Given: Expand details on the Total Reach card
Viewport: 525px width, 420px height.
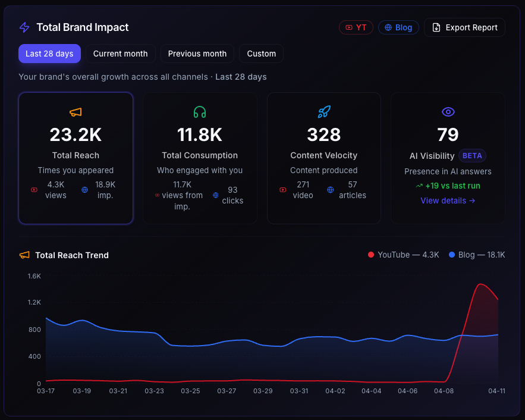Looking at the screenshot, I should point(76,158).
